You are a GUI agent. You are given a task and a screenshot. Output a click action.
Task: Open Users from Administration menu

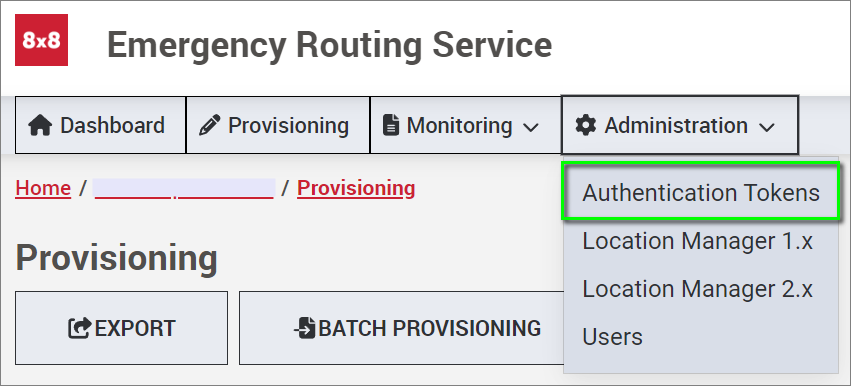coord(613,336)
